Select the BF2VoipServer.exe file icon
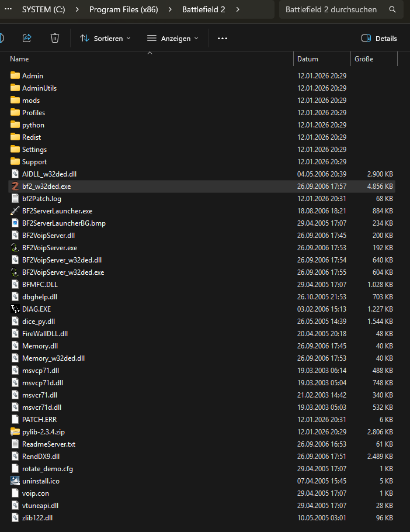The height and width of the screenshot is (532, 410). pyautogui.click(x=15, y=248)
